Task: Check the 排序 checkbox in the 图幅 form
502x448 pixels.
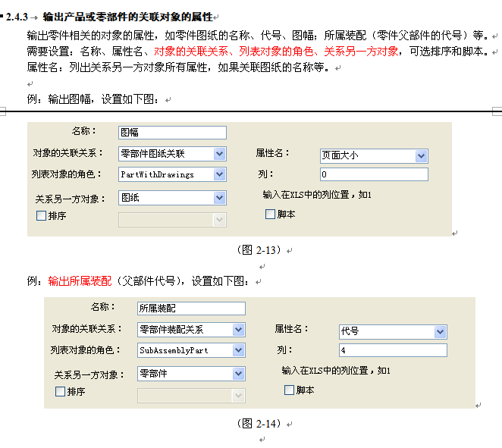Action: tap(42, 216)
